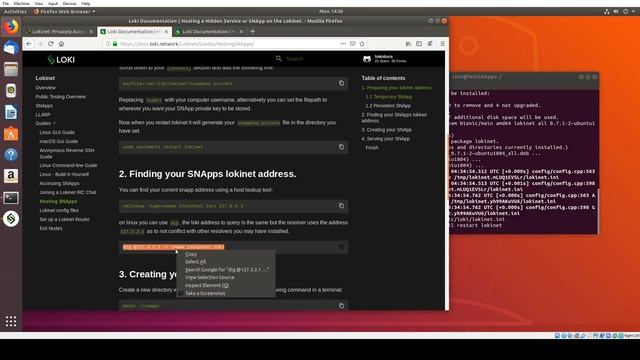Open Lokinet config files sidebar link
This screenshot has height=360, width=640.
(x=59, y=210)
